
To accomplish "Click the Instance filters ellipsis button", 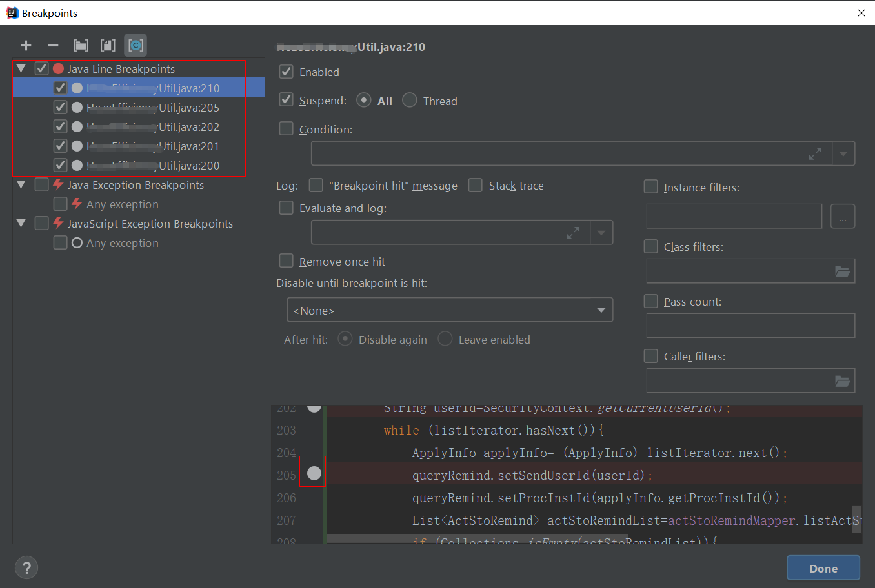I will 843,216.
